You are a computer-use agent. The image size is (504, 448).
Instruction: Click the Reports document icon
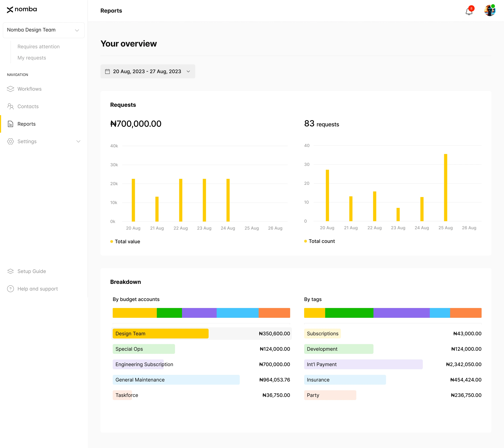click(x=11, y=124)
